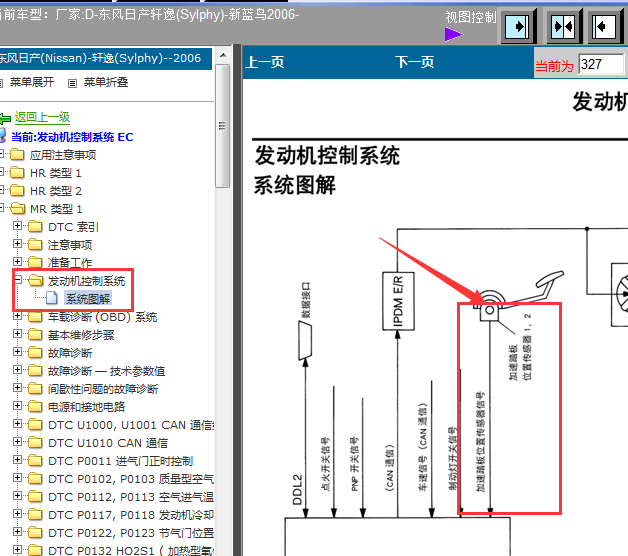Click the 应用注意事项 folder icon

(17, 155)
